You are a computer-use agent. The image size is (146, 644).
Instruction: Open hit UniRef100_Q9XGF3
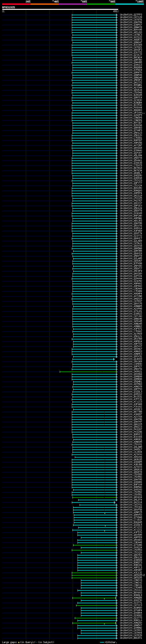pyautogui.click(x=131, y=50)
